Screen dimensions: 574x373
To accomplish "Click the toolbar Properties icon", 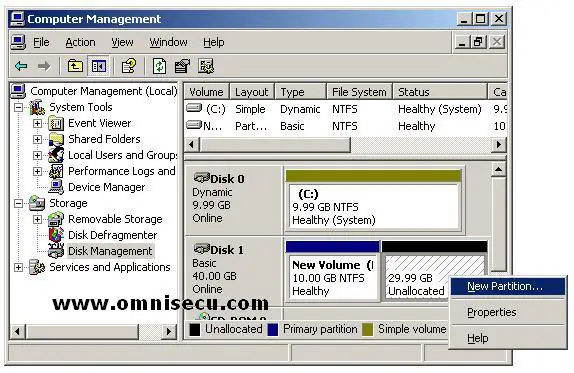I will pos(182,66).
